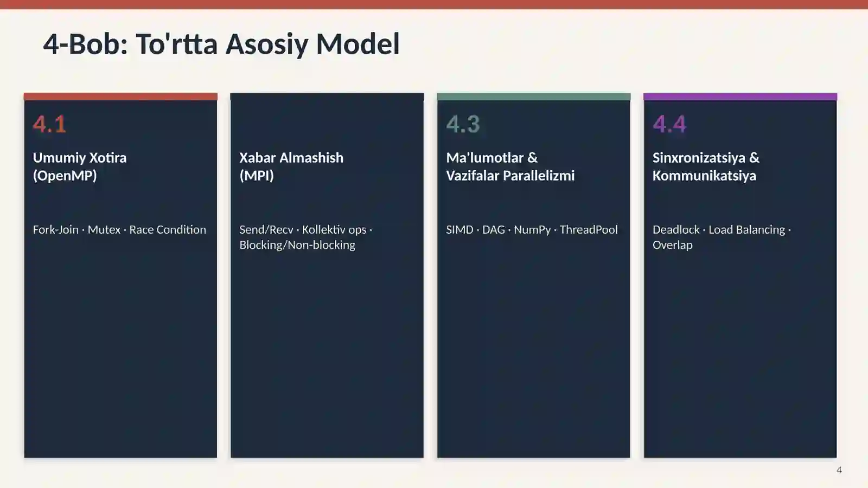Select the empty body of the MPI card
This screenshot has height=488, width=868.
(327, 352)
